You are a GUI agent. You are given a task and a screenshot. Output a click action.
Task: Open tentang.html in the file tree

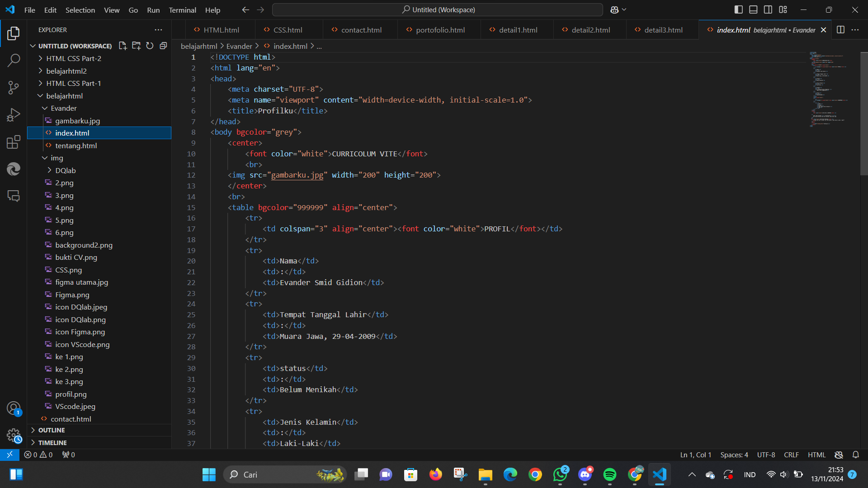point(76,145)
